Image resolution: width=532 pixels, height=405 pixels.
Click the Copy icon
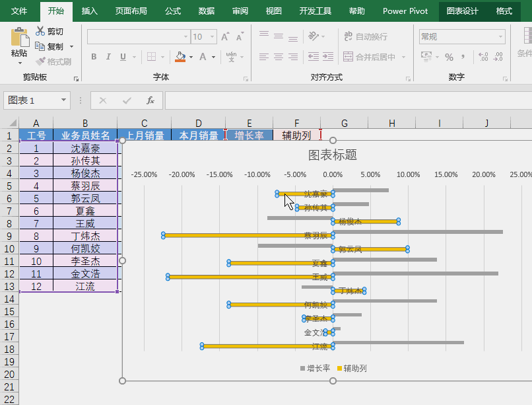coord(40,46)
